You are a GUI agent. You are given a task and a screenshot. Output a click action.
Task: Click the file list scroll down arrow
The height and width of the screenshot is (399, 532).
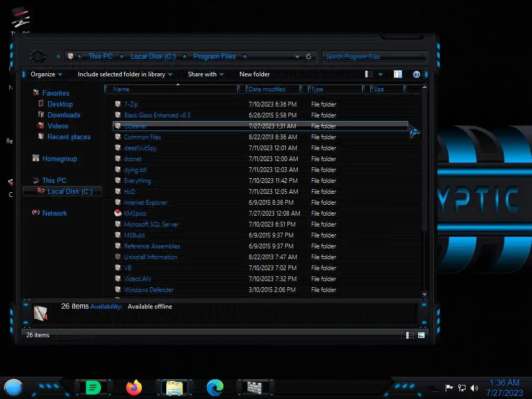click(x=424, y=294)
